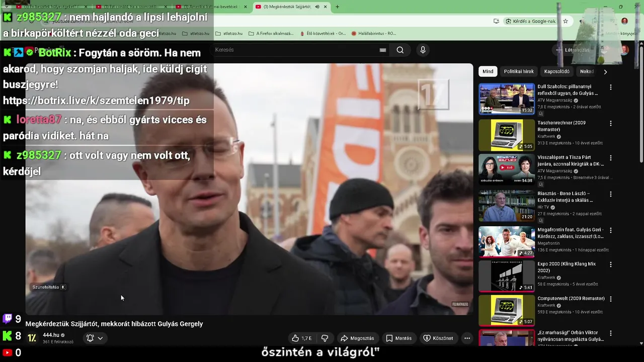Open options menu for Expo 2000 video

[611, 264]
